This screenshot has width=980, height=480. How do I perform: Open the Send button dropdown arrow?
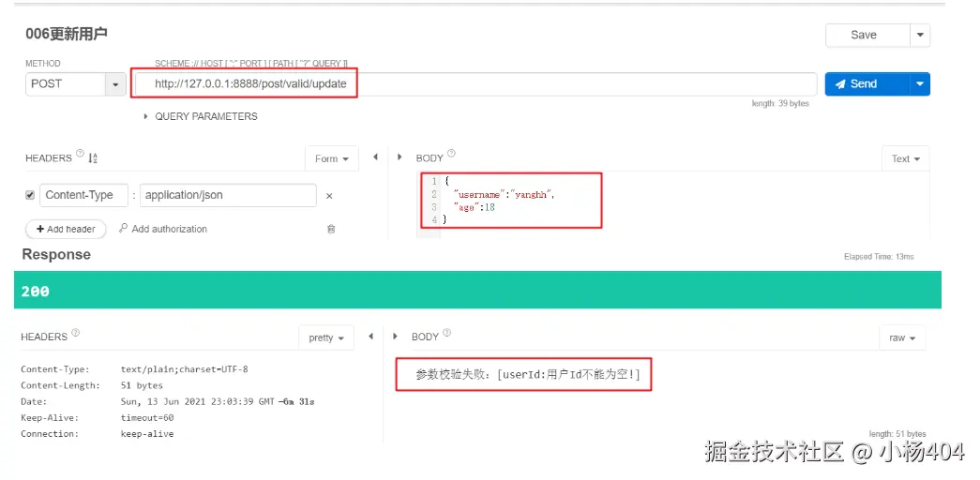[x=920, y=83]
